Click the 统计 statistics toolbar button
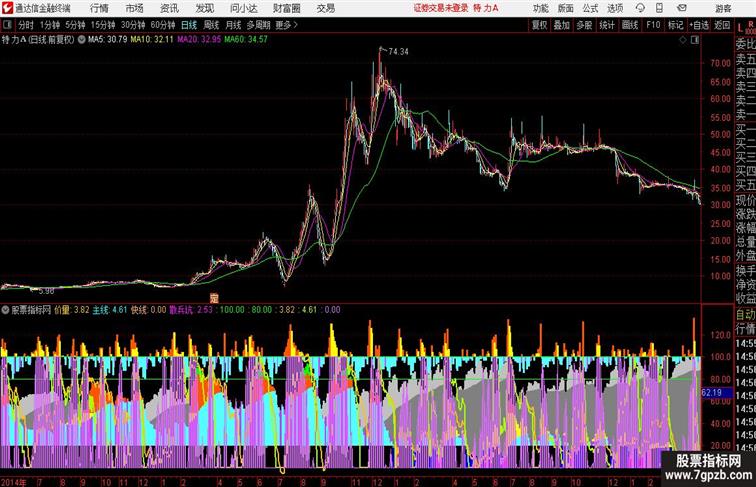 [607, 25]
